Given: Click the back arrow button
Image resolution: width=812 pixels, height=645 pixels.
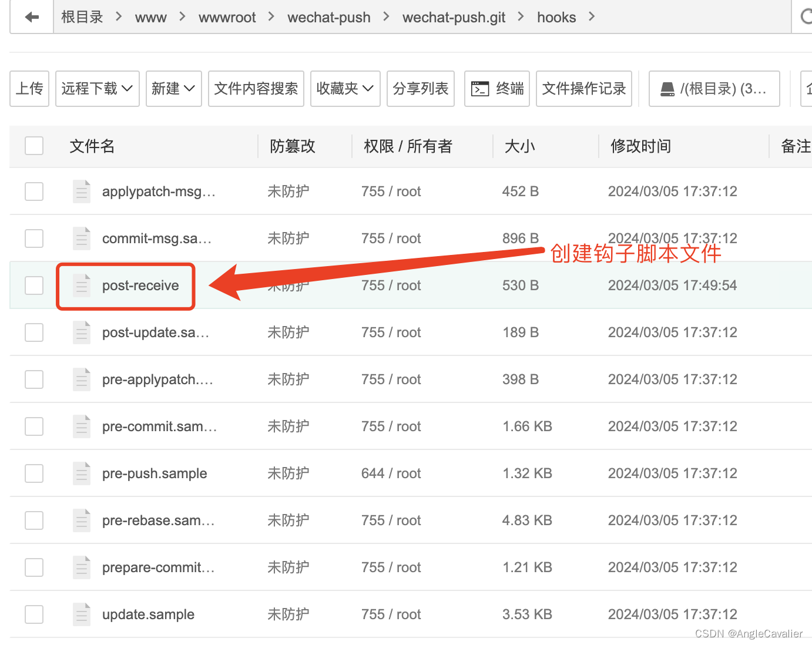Looking at the screenshot, I should coord(32,17).
